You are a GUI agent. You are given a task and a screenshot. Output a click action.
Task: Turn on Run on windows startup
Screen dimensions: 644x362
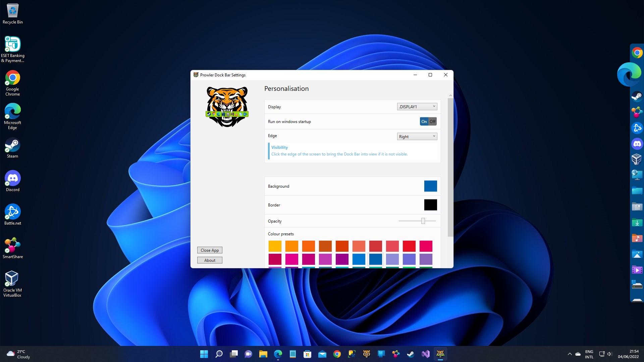(424, 122)
